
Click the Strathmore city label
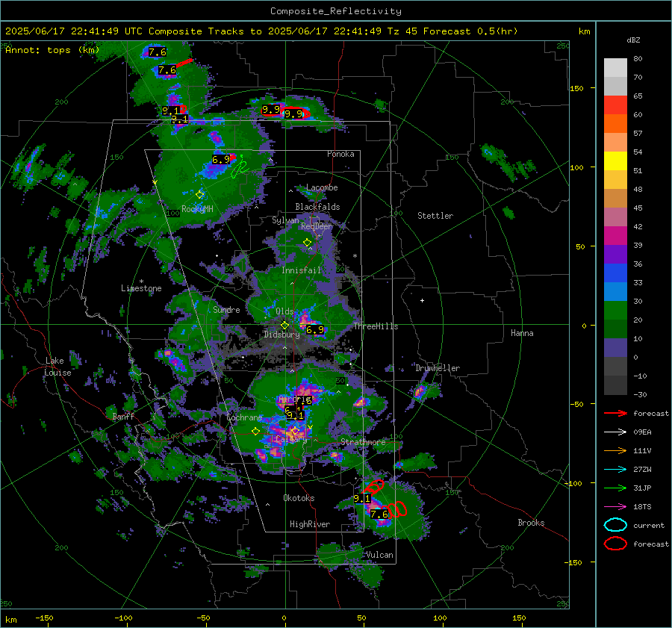tap(363, 442)
